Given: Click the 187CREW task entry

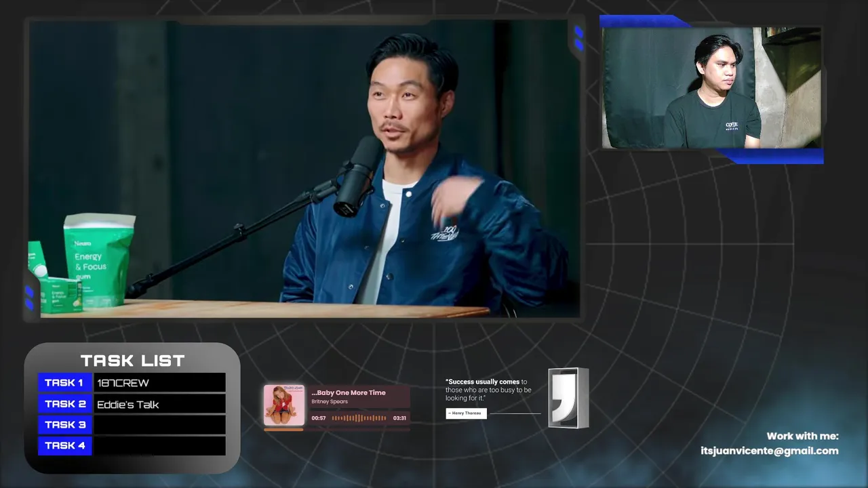Looking at the screenshot, I should [159, 383].
